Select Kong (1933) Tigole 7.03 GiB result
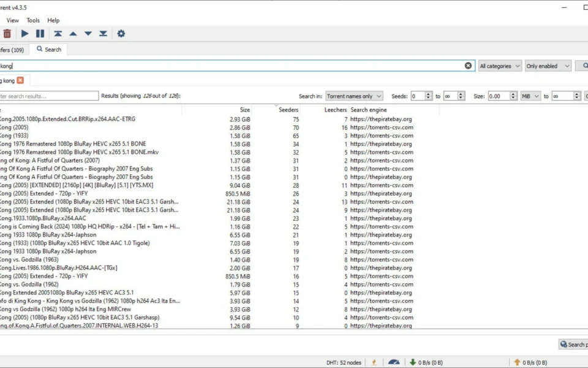The width and height of the screenshot is (588, 368). tap(75, 243)
